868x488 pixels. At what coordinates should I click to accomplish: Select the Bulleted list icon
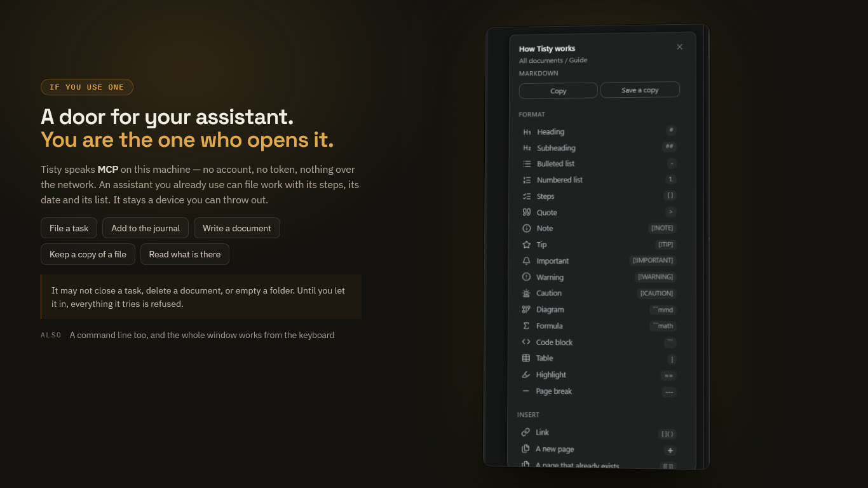click(527, 164)
